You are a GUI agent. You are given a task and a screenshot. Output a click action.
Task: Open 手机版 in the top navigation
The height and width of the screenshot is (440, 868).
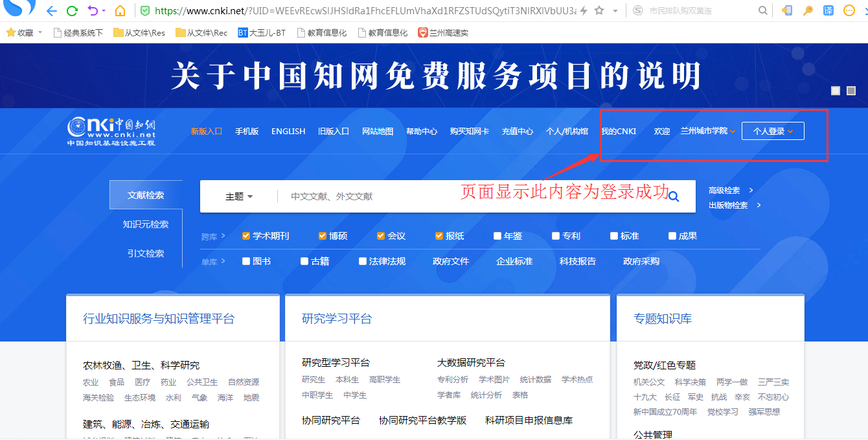[247, 131]
